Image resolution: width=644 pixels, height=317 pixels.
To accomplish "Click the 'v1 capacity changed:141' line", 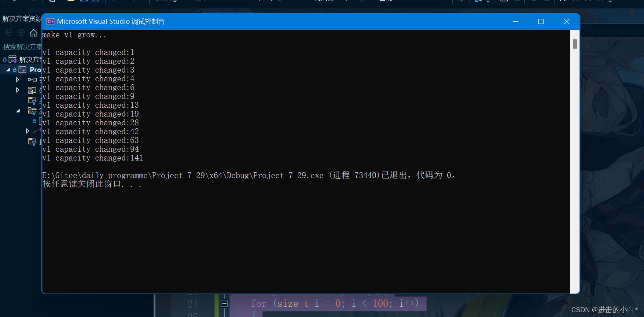I will 93,158.
